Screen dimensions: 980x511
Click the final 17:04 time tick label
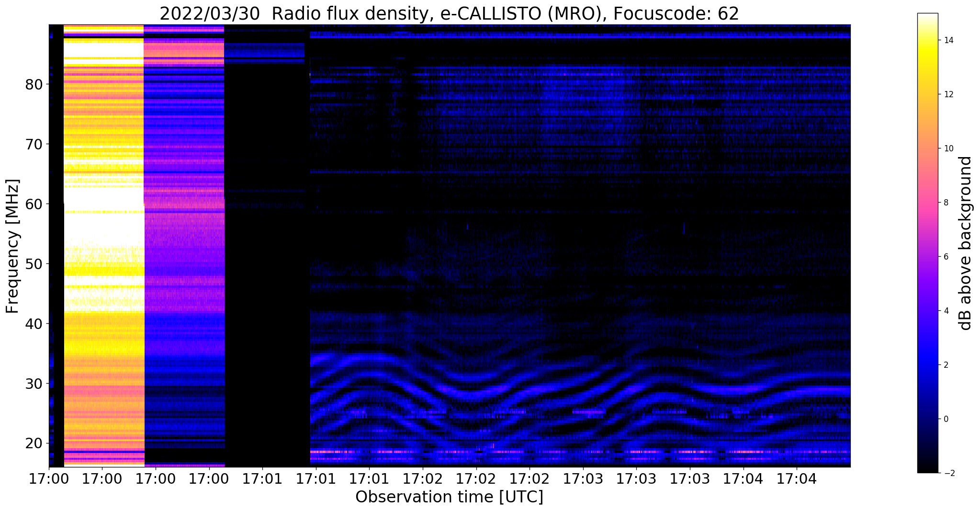[797, 478]
